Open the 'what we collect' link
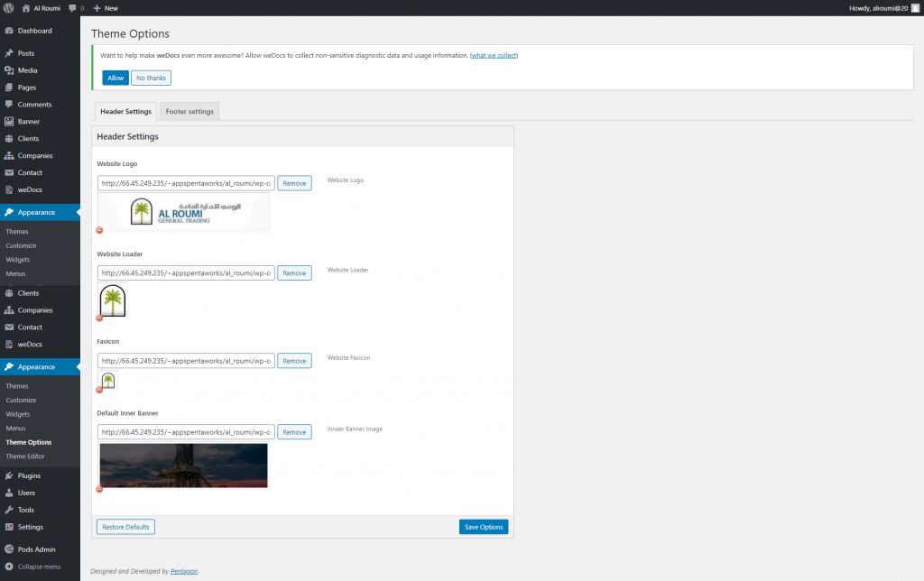924x581 pixels. click(494, 55)
